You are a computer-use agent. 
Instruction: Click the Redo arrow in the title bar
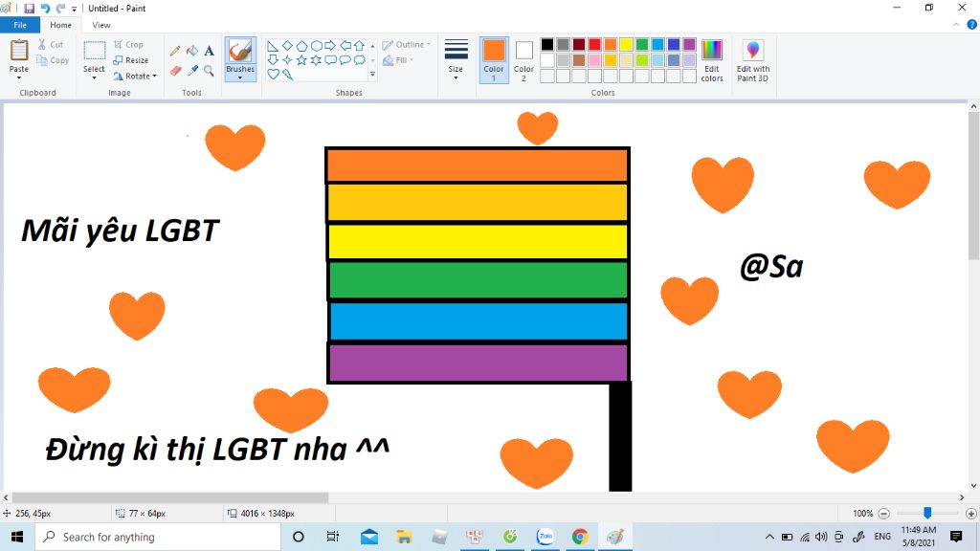click(60, 8)
